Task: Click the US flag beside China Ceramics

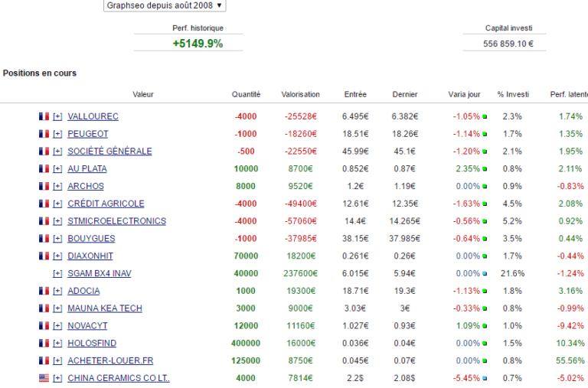Action: tap(44, 378)
